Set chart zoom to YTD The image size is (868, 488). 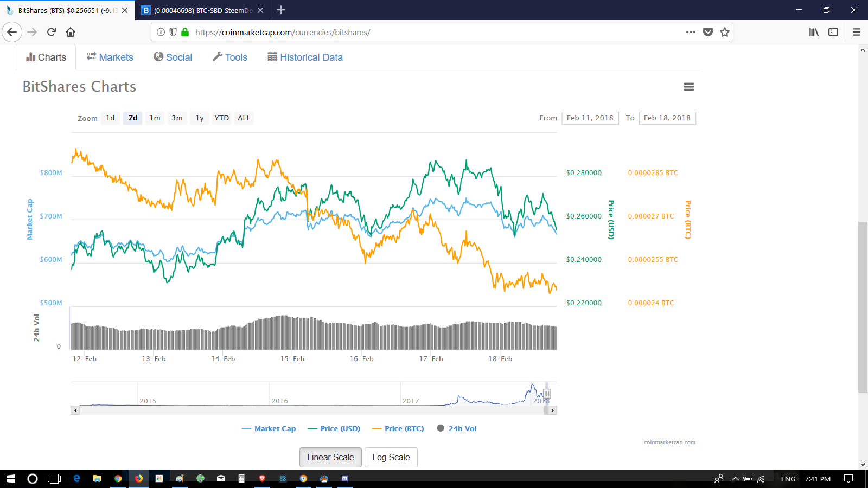(222, 118)
